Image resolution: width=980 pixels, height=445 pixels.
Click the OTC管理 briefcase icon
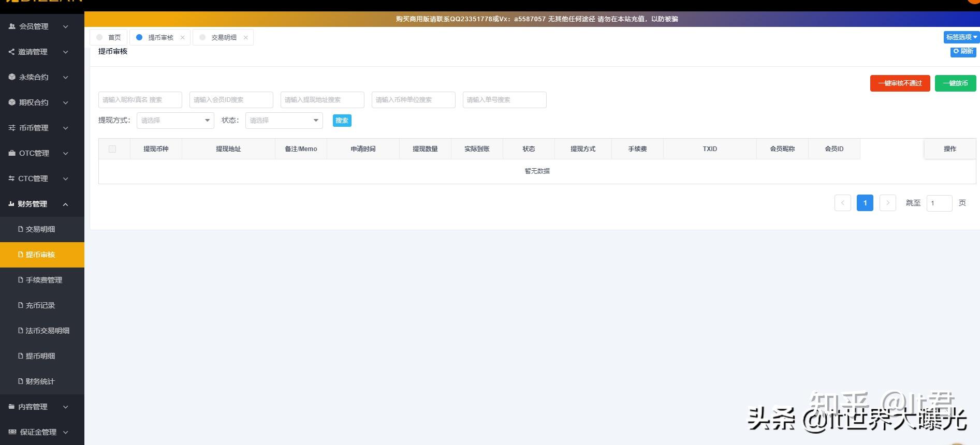(12, 153)
